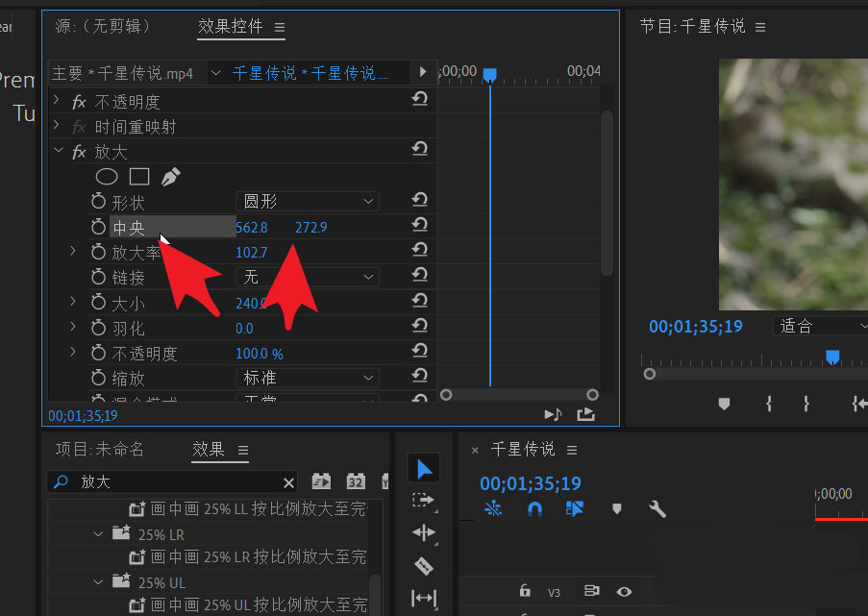Open the 链接 dropdown showing 无
868x616 pixels.
(307, 277)
